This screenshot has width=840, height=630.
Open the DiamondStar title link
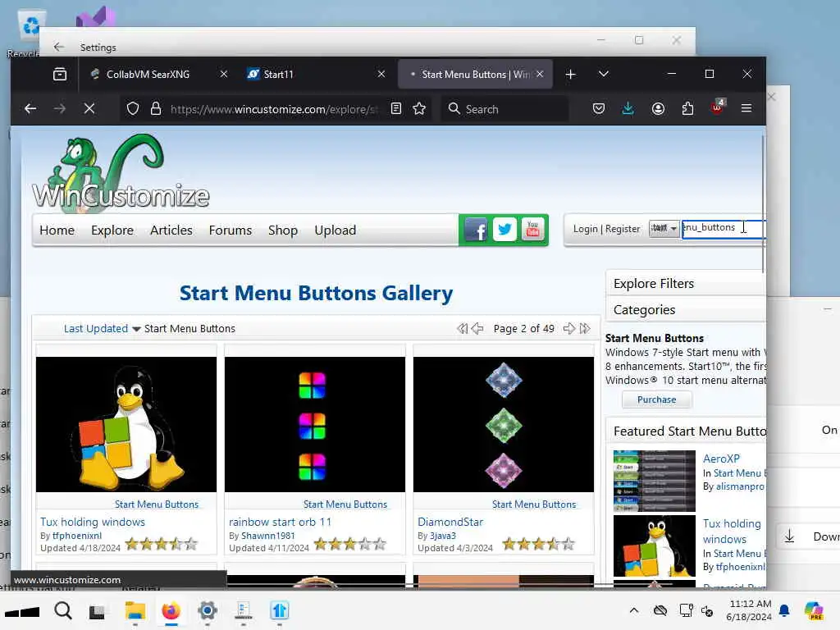(450, 522)
